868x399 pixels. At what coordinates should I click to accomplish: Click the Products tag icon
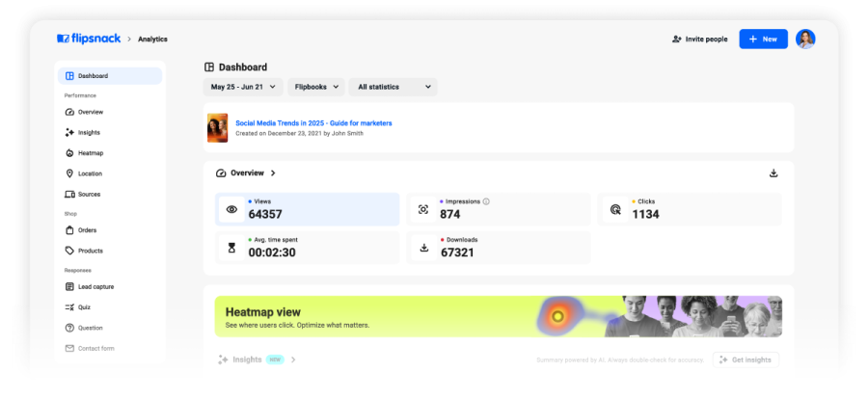pyautogui.click(x=69, y=251)
